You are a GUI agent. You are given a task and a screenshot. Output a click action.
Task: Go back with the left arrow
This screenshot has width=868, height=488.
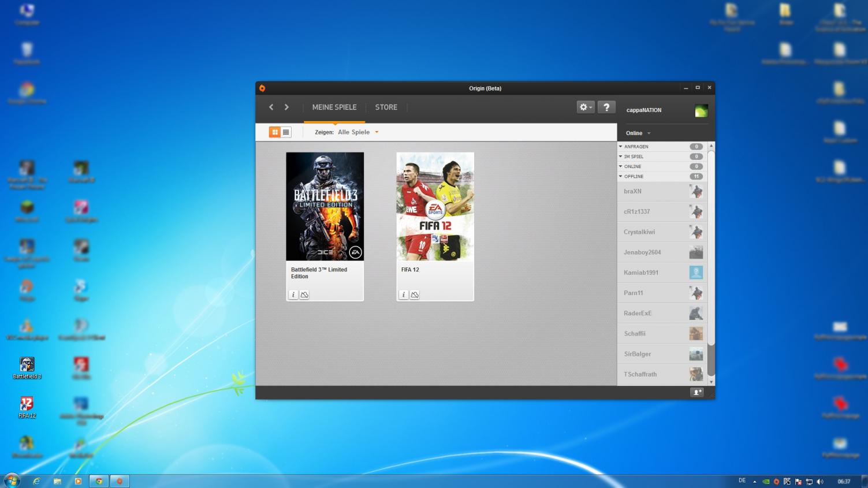pyautogui.click(x=271, y=107)
